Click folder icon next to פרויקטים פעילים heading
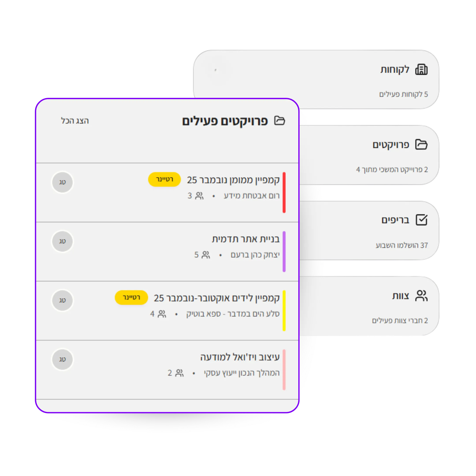The image size is (476, 476). pyautogui.click(x=280, y=121)
